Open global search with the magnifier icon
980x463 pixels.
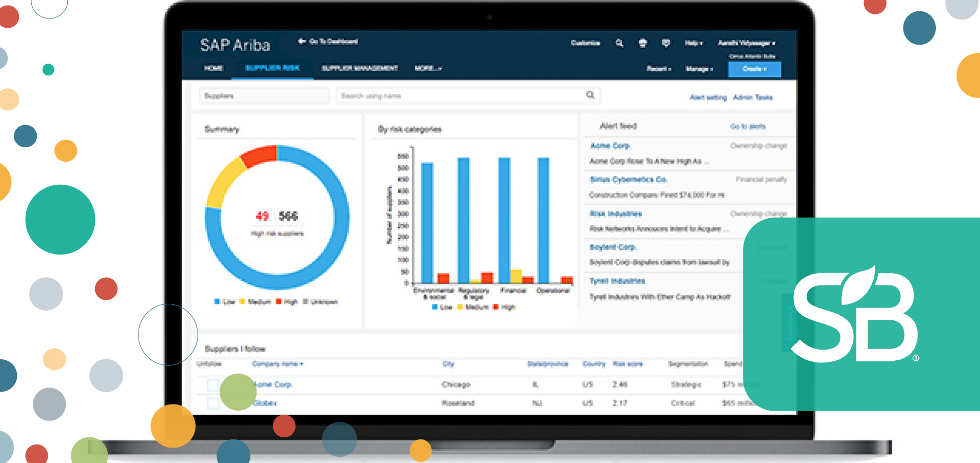click(619, 43)
